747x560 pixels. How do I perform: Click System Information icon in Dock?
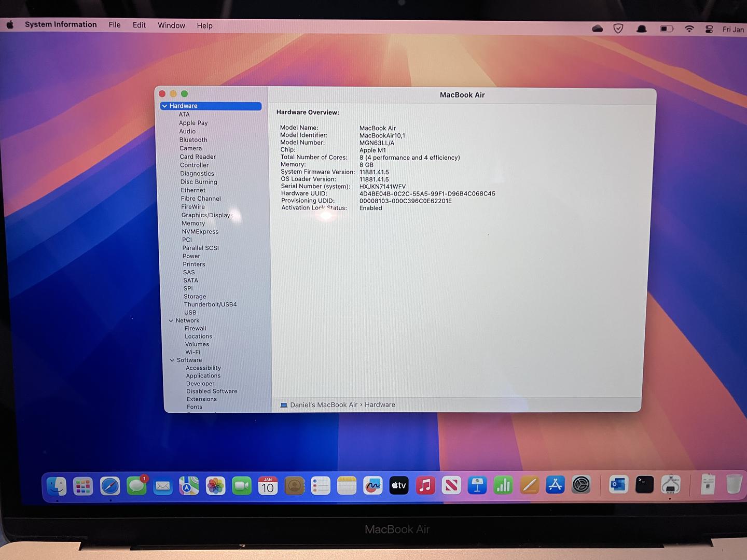(671, 485)
